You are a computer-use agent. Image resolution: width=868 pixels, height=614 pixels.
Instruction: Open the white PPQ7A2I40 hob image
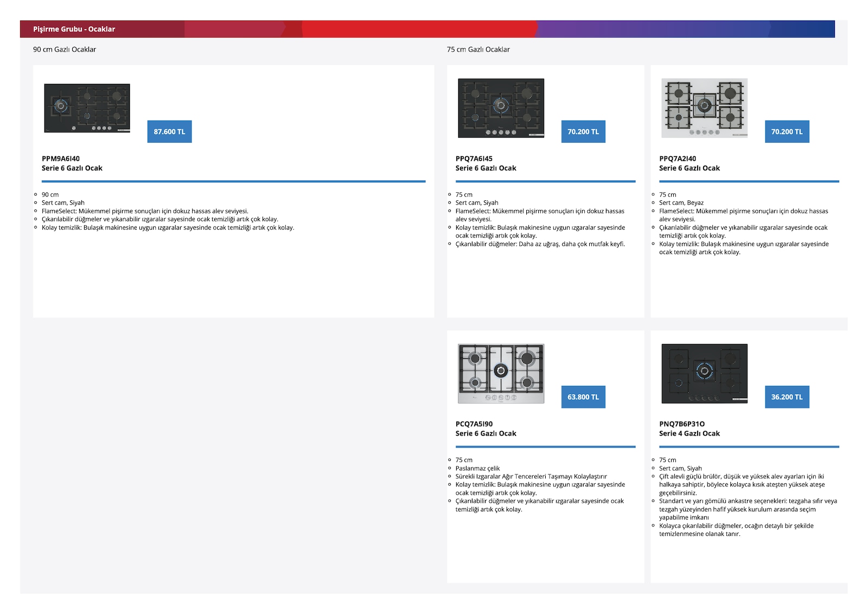point(704,108)
